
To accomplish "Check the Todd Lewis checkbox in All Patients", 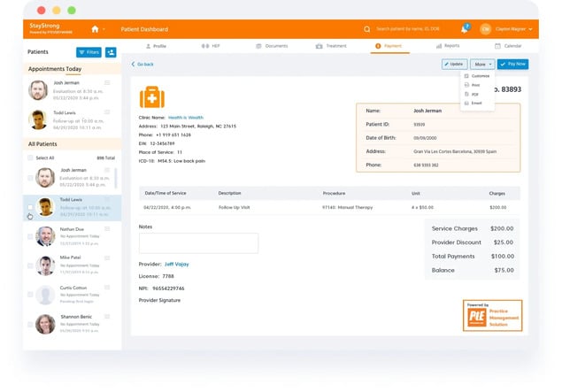I will [30, 207].
